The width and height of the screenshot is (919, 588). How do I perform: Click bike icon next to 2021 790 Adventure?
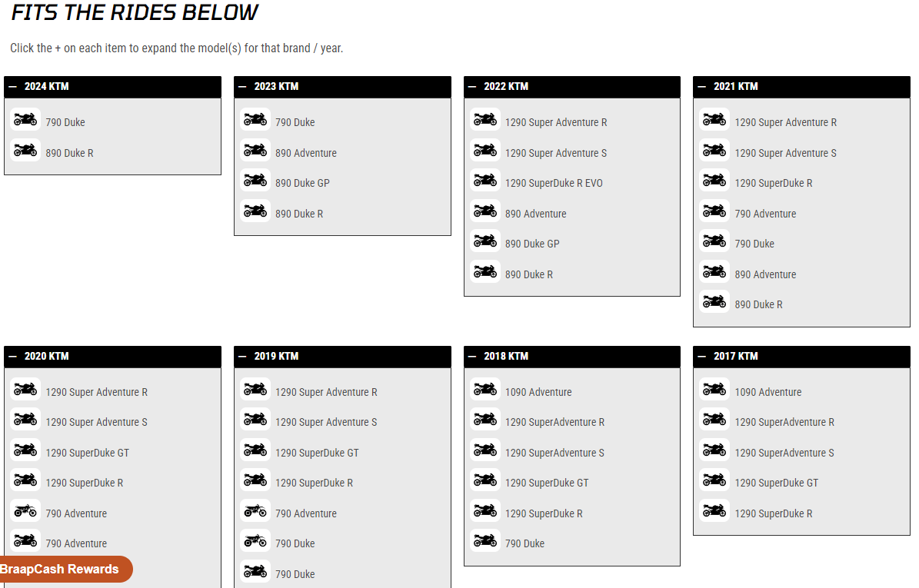pos(714,211)
